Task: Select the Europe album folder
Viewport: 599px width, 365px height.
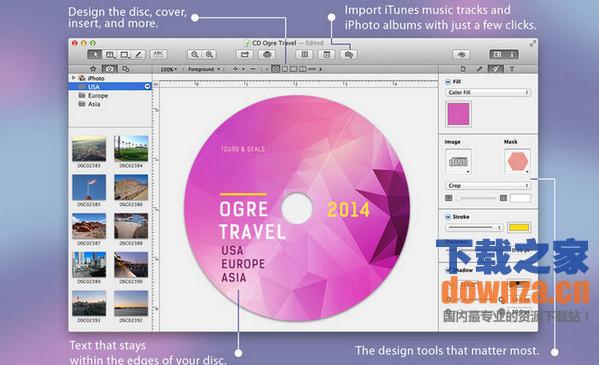Action: coord(93,96)
